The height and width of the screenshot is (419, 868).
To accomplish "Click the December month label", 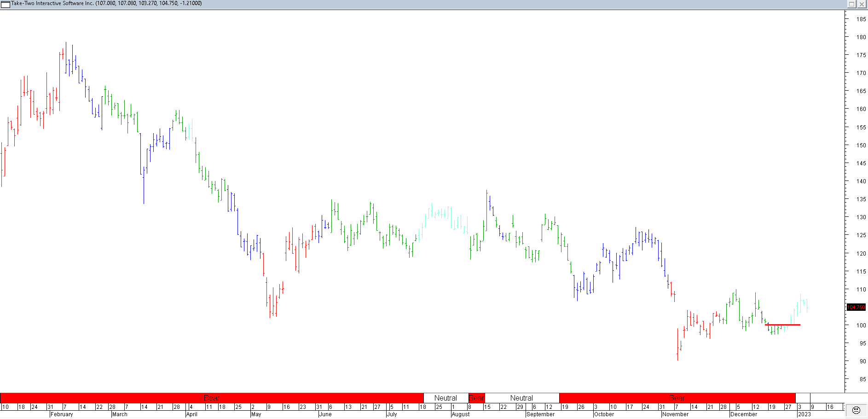I will (x=744, y=414).
